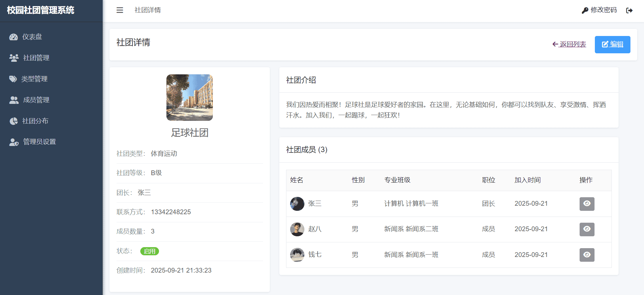Navigate to 成员管理

[x=51, y=100]
